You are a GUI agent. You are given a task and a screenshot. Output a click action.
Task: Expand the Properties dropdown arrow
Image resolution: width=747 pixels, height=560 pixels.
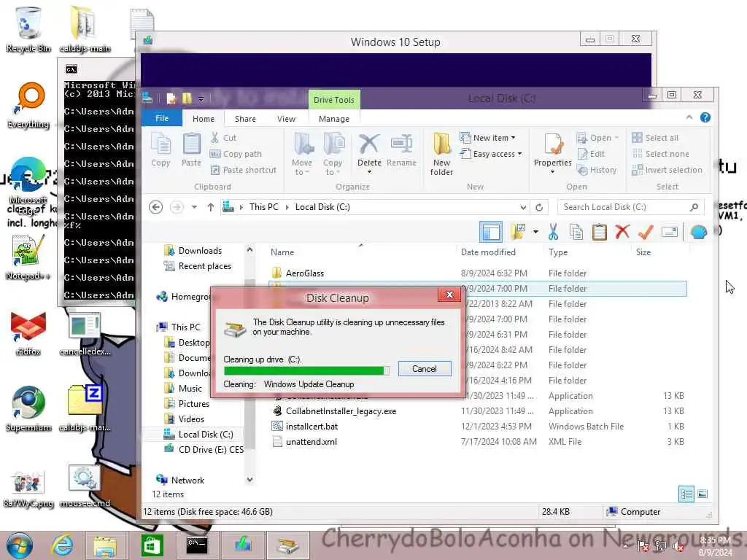pos(553,172)
